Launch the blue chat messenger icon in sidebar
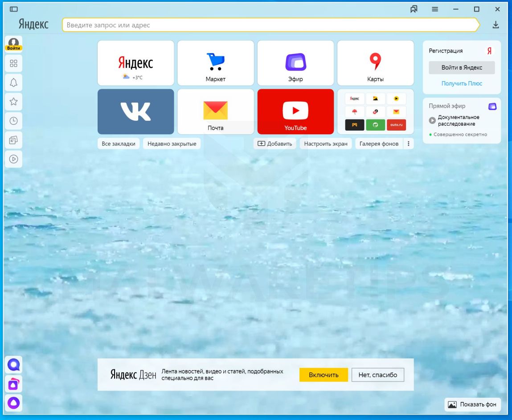This screenshot has height=420, width=512. pos(14,364)
